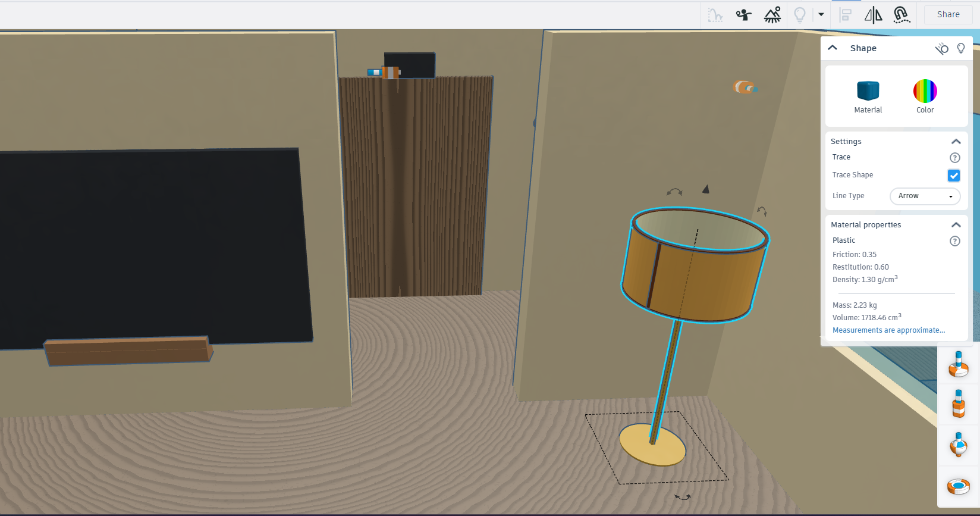Choose the orange cylinder connector thumbnail
This screenshot has height=516, width=980.
pos(959,404)
